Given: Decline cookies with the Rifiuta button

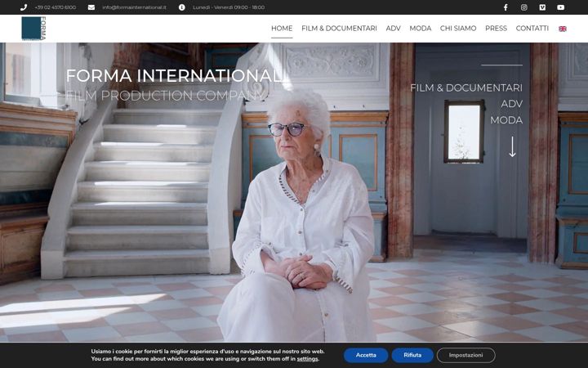Looking at the screenshot, I should 412,355.
